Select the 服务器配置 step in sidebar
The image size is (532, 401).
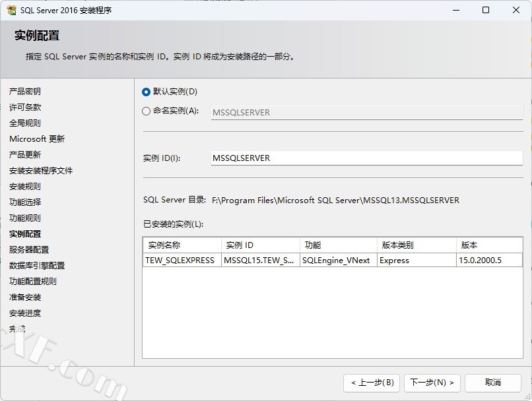pos(29,250)
